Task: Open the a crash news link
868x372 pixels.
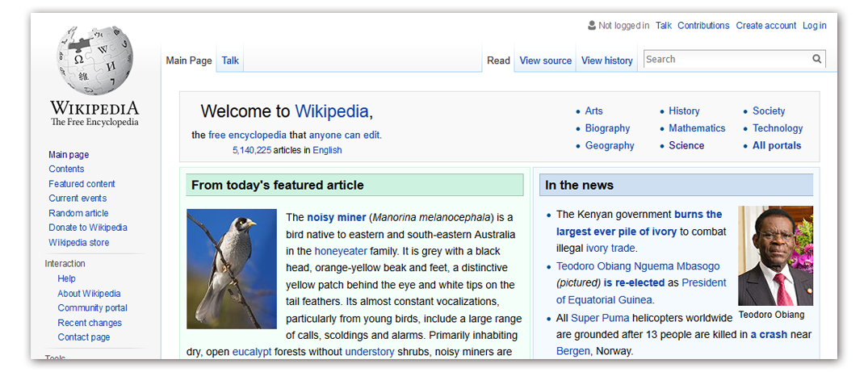Action: pyautogui.click(x=769, y=334)
